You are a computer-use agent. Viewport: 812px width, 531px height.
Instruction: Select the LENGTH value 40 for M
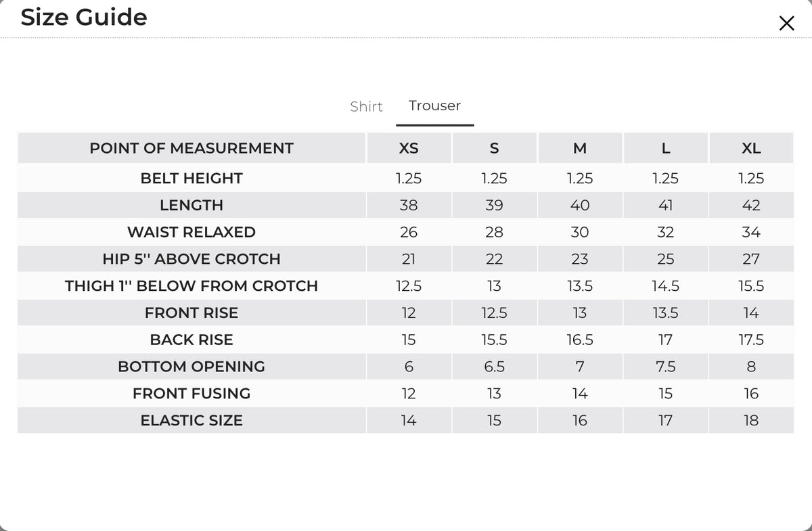tap(580, 205)
